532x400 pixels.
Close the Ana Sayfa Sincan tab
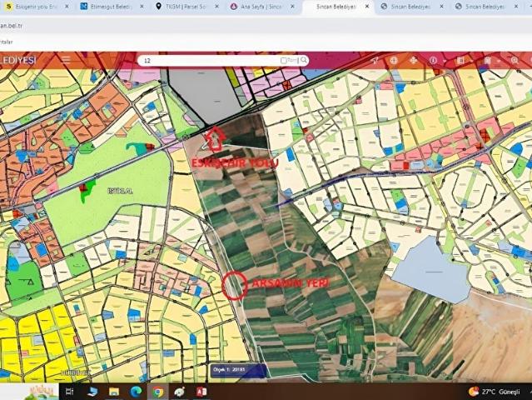click(292, 7)
